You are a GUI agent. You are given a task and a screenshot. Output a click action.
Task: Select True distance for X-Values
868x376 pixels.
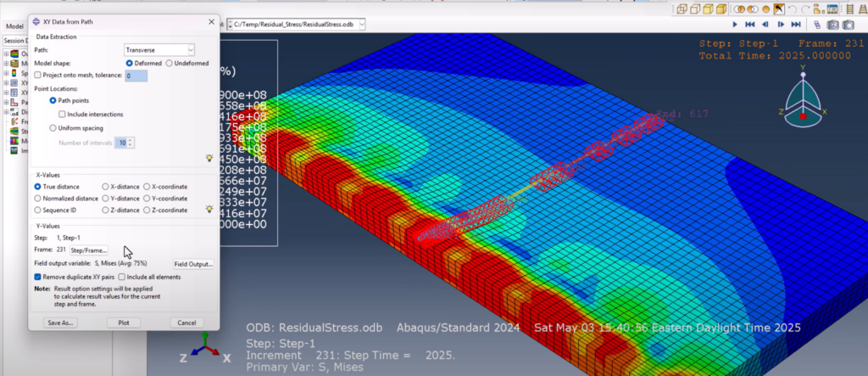point(37,187)
